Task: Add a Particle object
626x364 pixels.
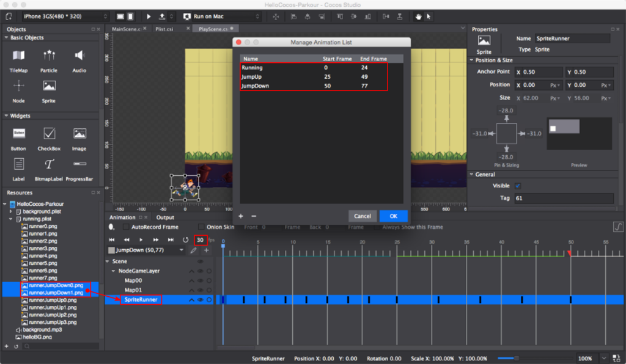Action: pyautogui.click(x=49, y=61)
